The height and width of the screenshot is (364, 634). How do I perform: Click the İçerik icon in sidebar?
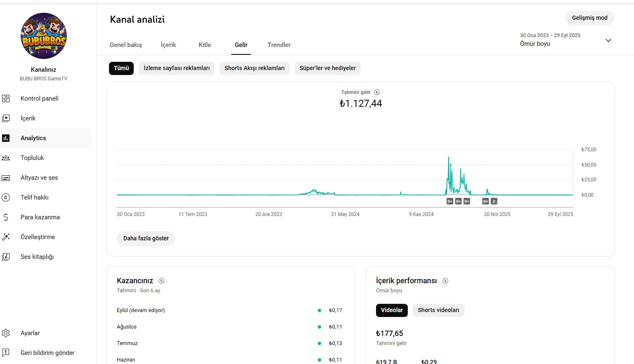(x=6, y=118)
